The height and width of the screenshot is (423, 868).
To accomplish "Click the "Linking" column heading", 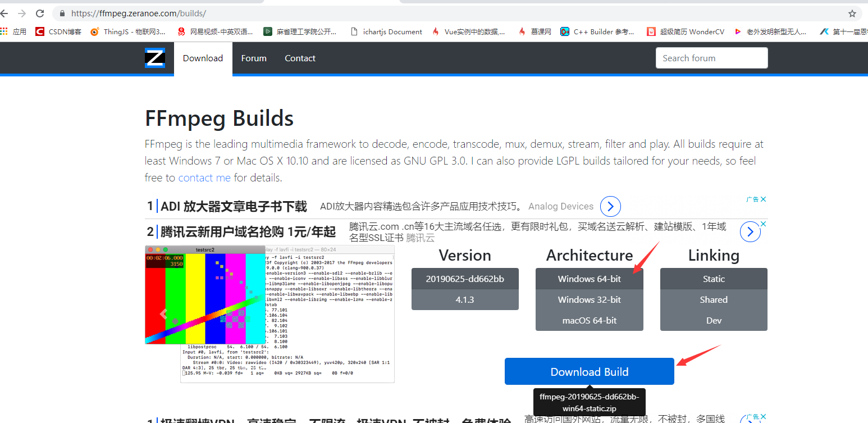I will tap(714, 256).
